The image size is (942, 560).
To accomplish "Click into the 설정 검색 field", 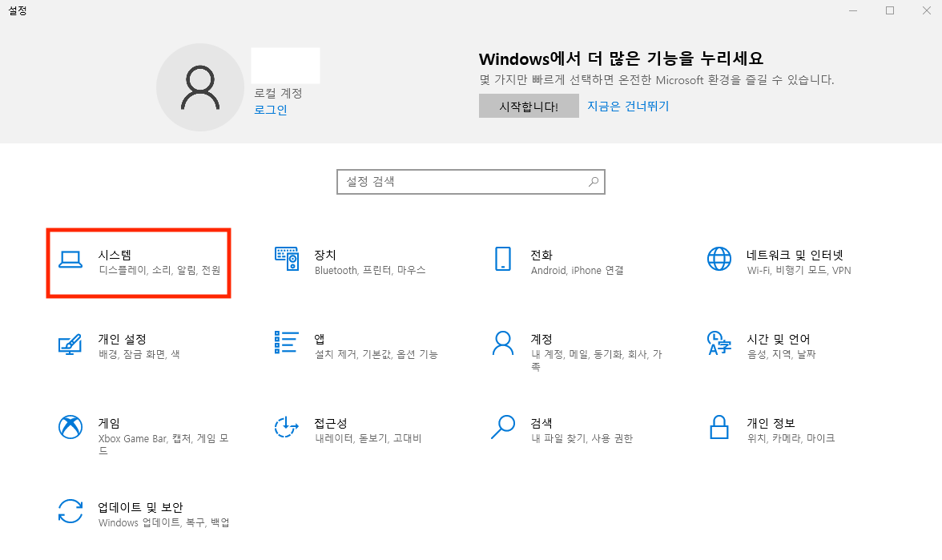I will [470, 181].
